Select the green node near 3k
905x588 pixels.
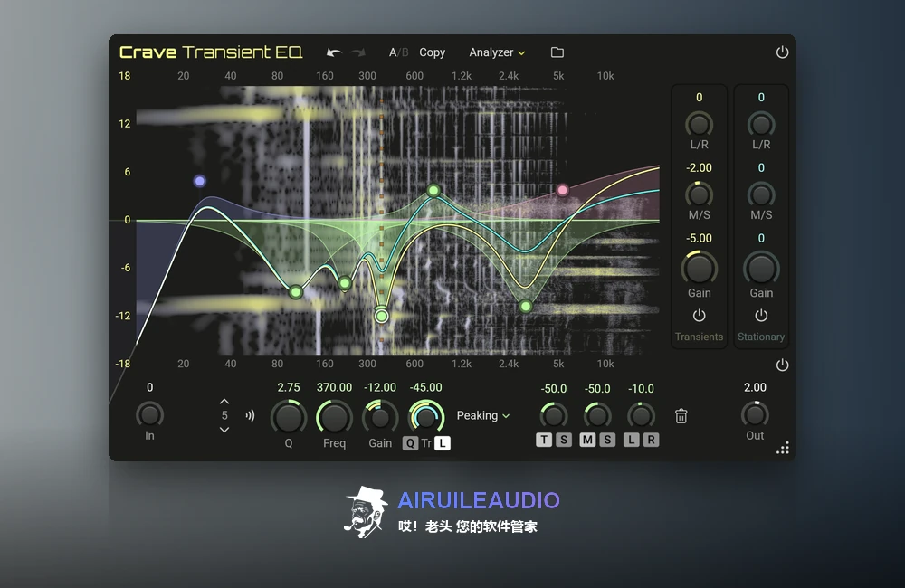pos(525,306)
